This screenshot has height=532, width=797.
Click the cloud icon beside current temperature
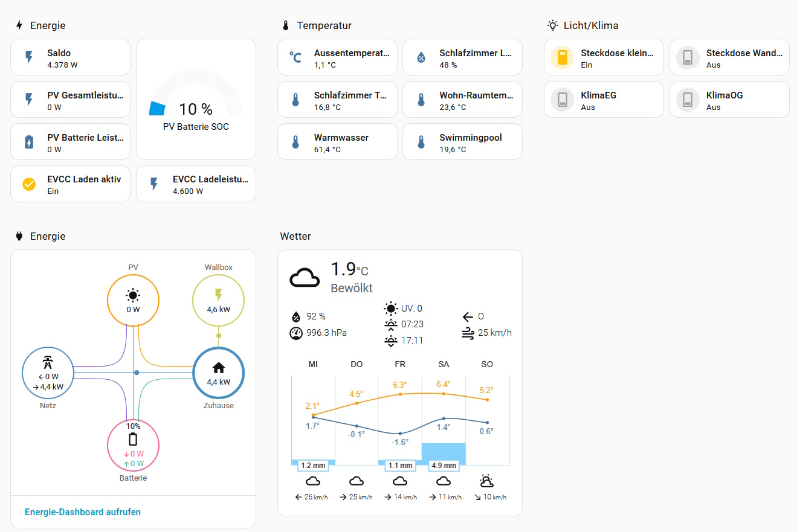(305, 278)
